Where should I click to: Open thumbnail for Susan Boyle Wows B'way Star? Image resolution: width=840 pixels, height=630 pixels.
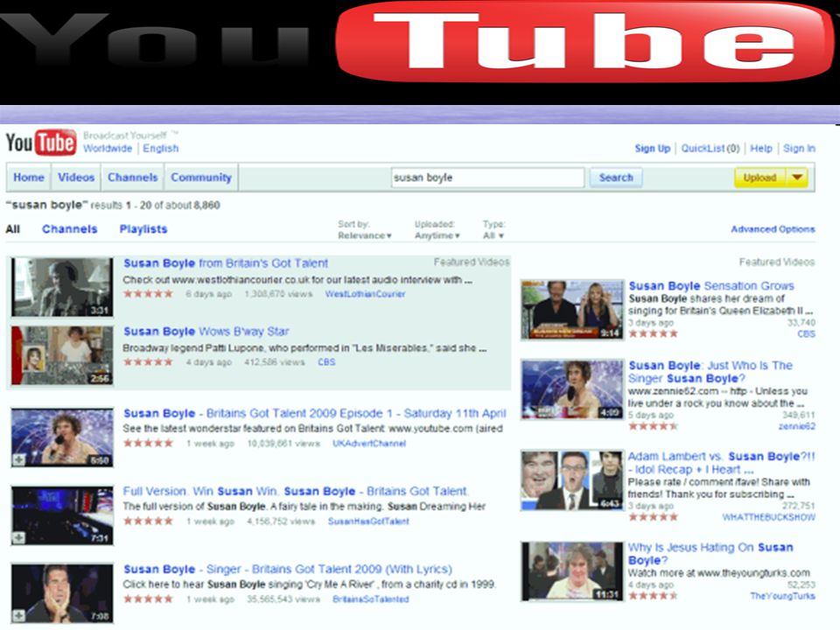62,355
